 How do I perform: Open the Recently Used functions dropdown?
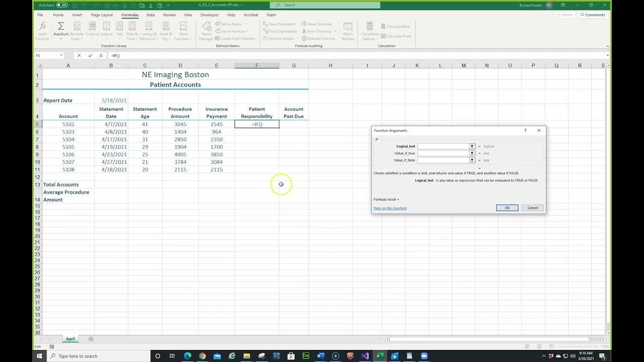tap(77, 32)
